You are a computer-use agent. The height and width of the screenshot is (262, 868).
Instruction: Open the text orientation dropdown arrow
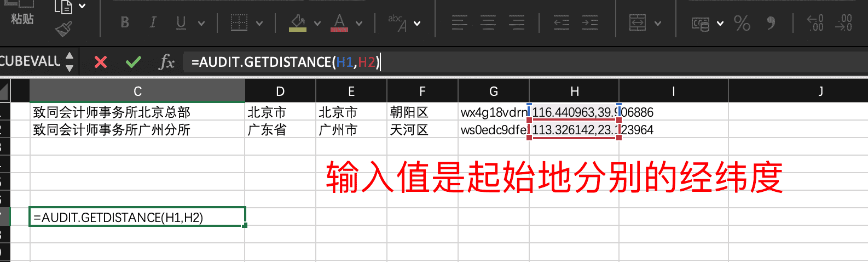pos(417,23)
